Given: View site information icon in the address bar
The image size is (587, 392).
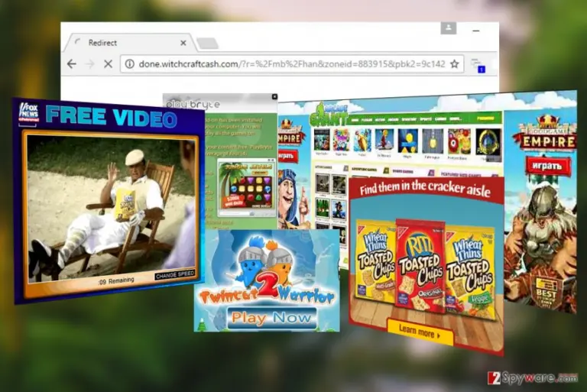Looking at the screenshot, I should click(129, 64).
